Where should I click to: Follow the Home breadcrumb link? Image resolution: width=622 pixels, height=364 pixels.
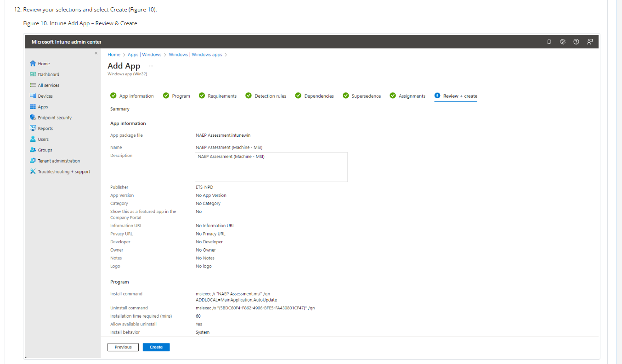tap(114, 55)
